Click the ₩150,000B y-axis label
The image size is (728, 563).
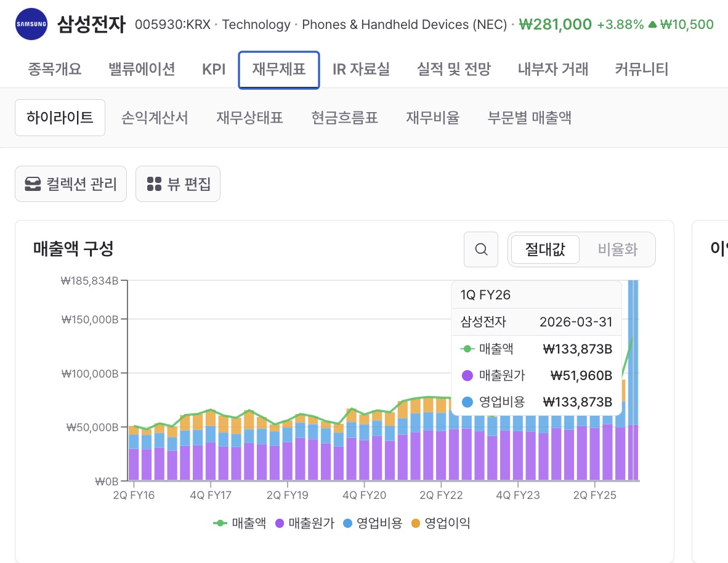coord(89,320)
